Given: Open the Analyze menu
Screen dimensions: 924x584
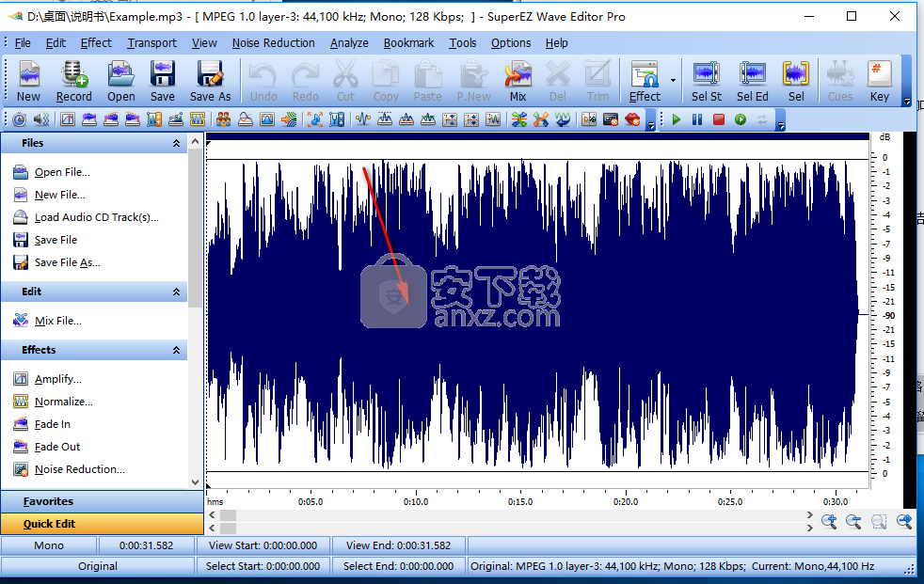Looking at the screenshot, I should point(349,43).
